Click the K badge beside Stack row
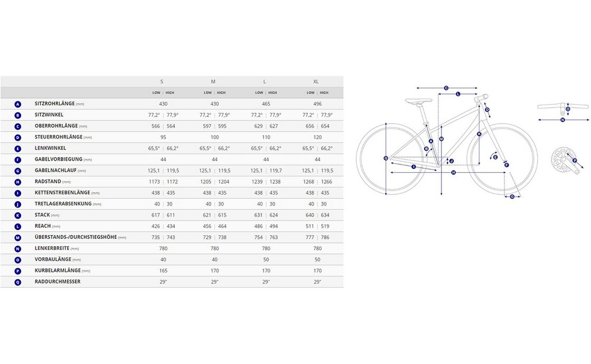The image size is (591, 364). (x=18, y=215)
